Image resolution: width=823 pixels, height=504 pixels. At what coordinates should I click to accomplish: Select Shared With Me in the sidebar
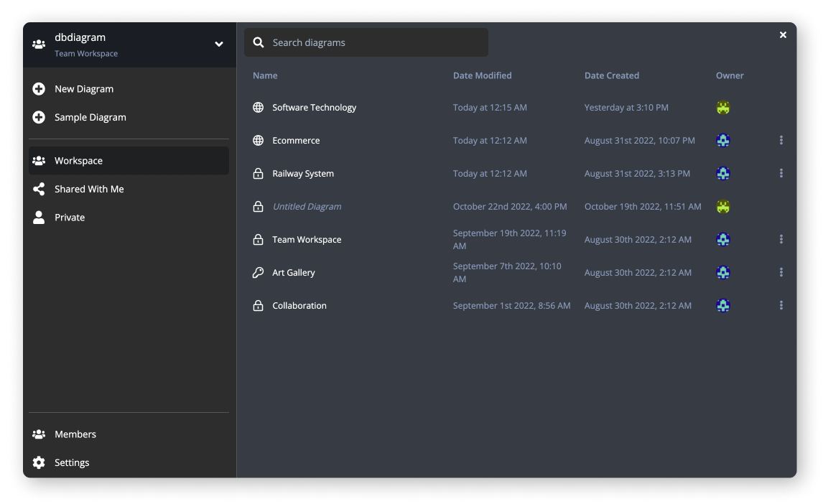click(x=89, y=189)
